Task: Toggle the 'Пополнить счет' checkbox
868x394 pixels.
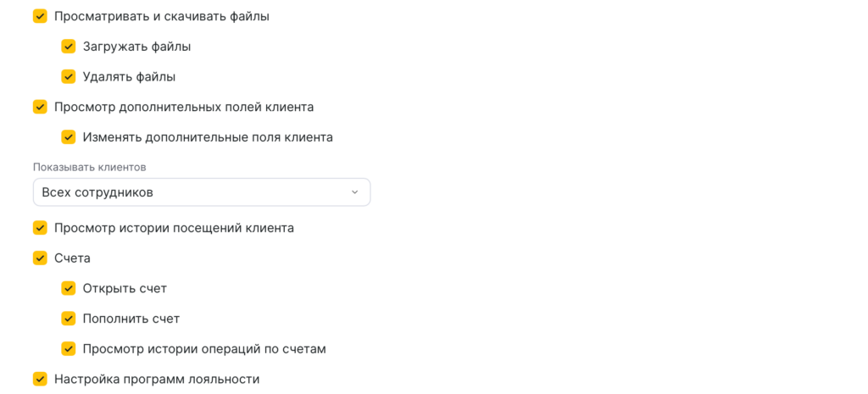Action: click(69, 319)
